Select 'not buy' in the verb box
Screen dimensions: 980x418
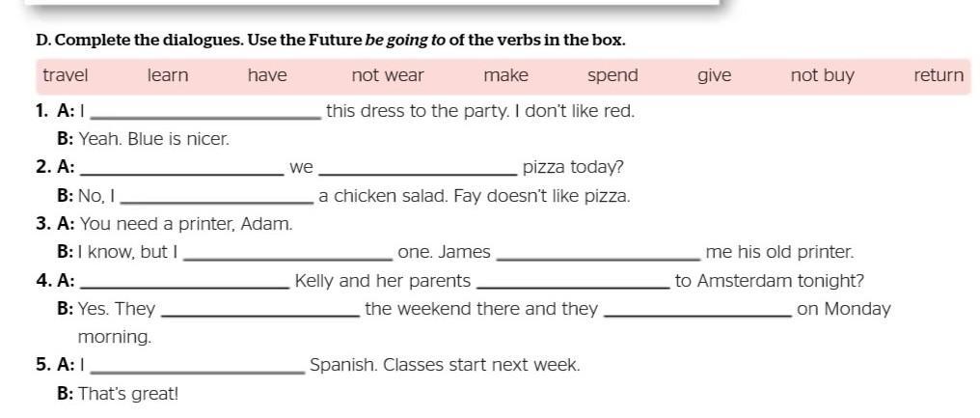point(822,76)
